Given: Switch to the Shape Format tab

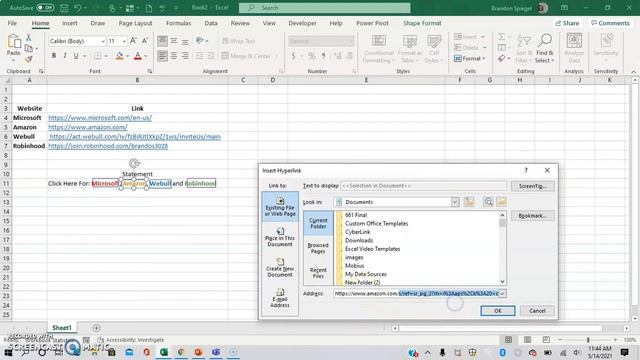Looking at the screenshot, I should (422, 23).
